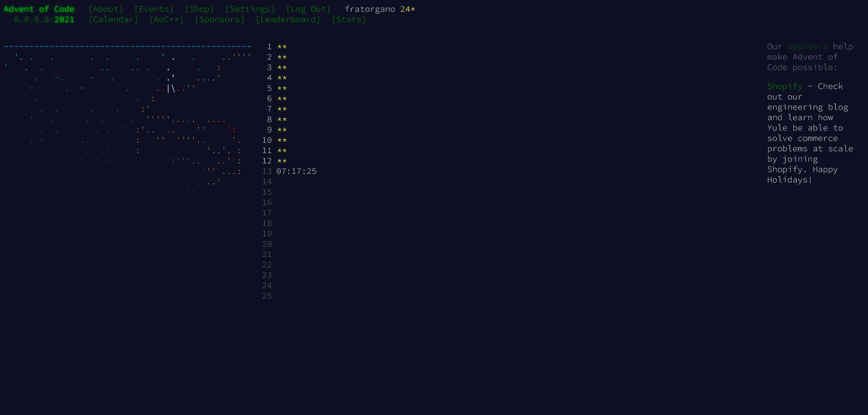Open the [Settings] page
The width and height of the screenshot is (868, 415).
tap(250, 9)
